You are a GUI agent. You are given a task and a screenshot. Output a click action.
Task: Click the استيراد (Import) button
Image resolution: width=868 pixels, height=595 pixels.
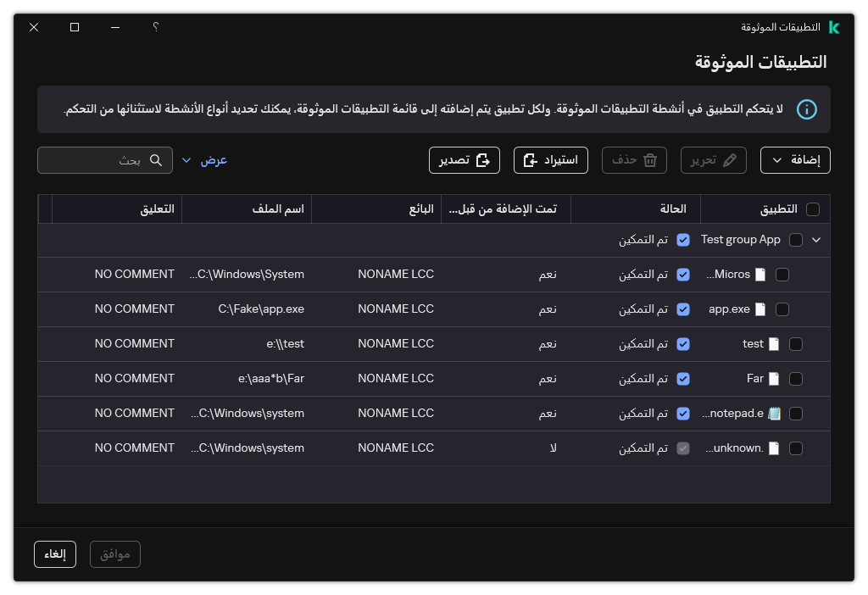point(550,159)
